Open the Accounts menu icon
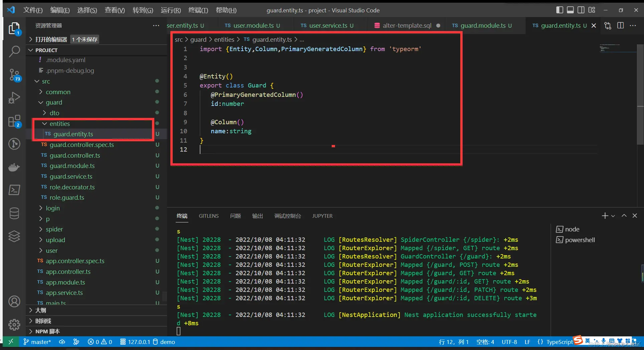The width and height of the screenshot is (644, 350). tap(14, 302)
